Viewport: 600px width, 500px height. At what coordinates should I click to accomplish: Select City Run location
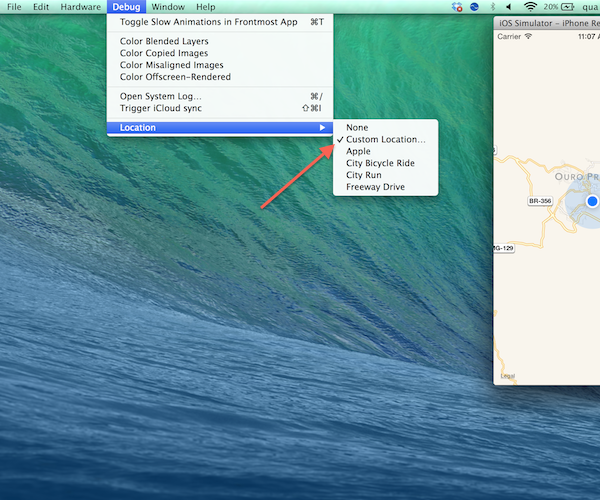tap(386, 175)
